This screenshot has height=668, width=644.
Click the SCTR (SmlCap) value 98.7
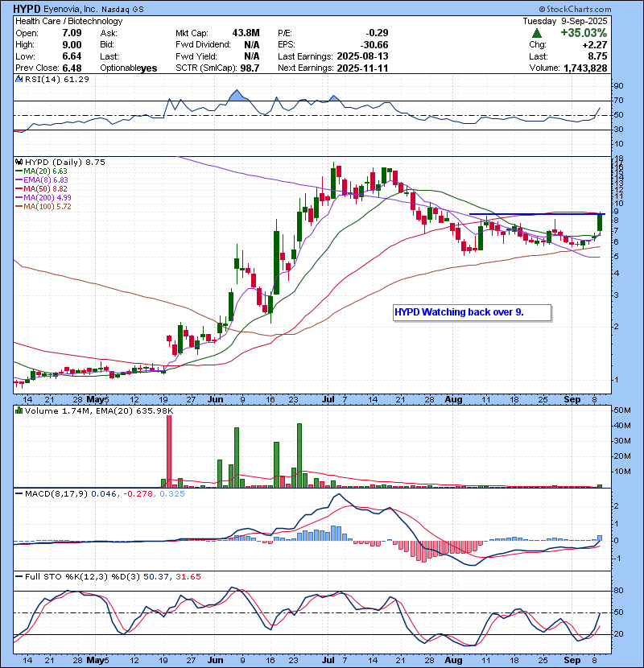click(x=250, y=68)
